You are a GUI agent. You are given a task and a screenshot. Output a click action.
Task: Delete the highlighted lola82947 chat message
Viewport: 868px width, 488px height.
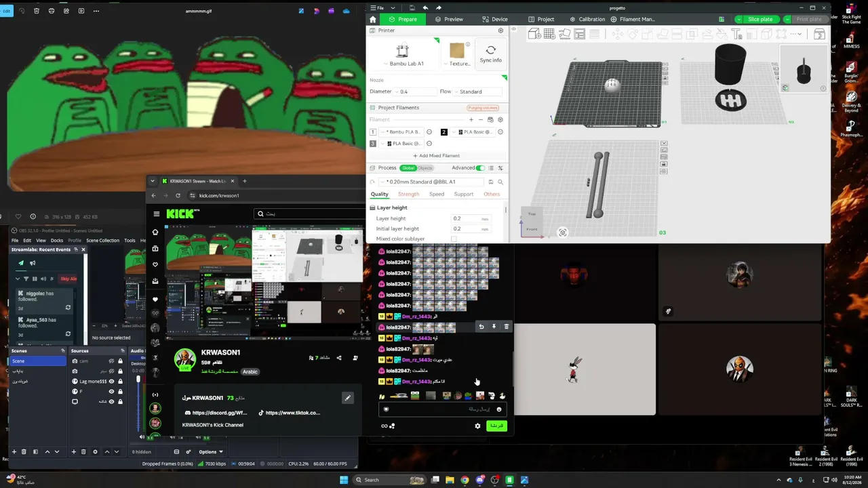506,327
